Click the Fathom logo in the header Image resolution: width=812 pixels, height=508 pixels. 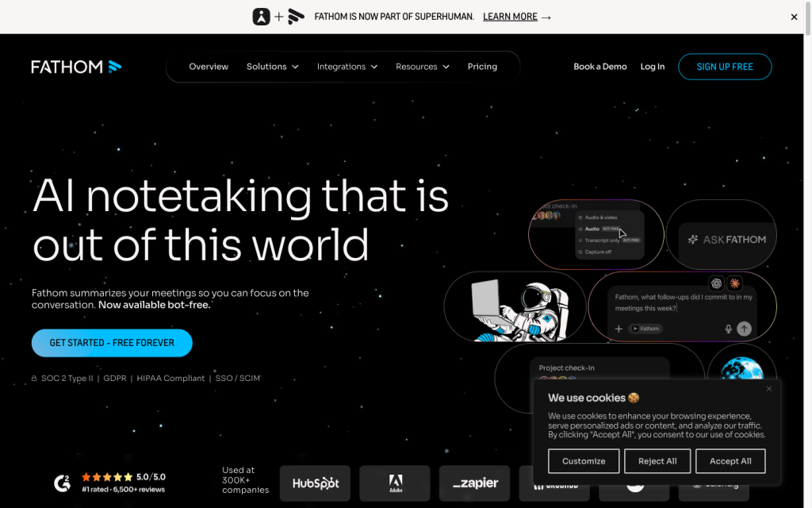pyautogui.click(x=76, y=67)
